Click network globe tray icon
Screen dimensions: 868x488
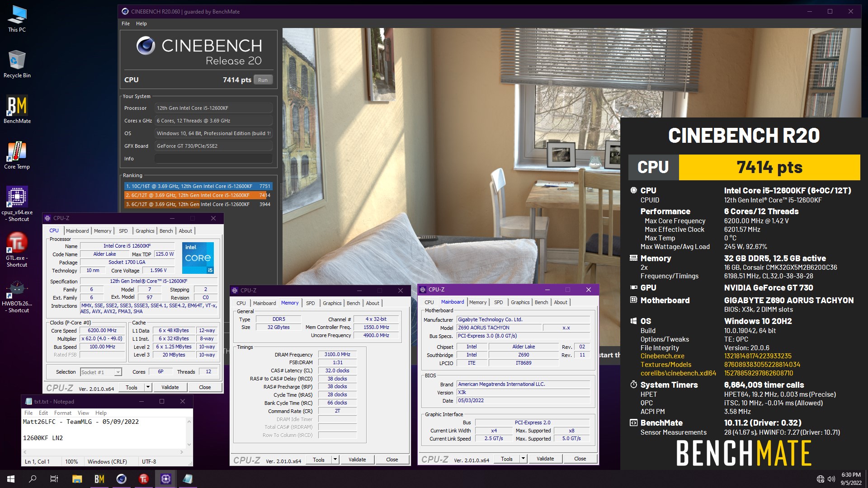(x=821, y=479)
